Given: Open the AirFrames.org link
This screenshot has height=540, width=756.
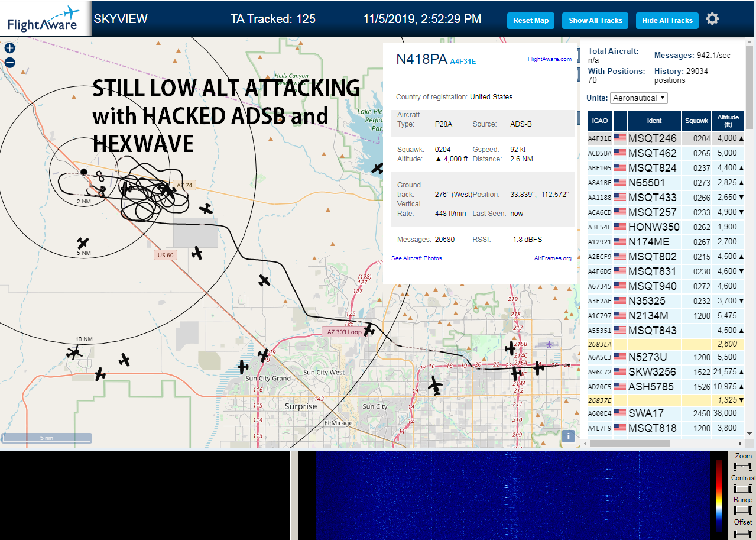Looking at the screenshot, I should (x=553, y=258).
